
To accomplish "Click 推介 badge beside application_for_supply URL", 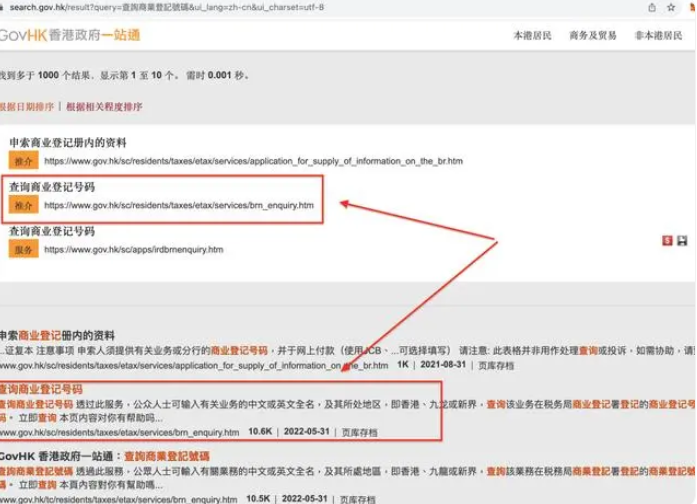I will pos(24,161).
